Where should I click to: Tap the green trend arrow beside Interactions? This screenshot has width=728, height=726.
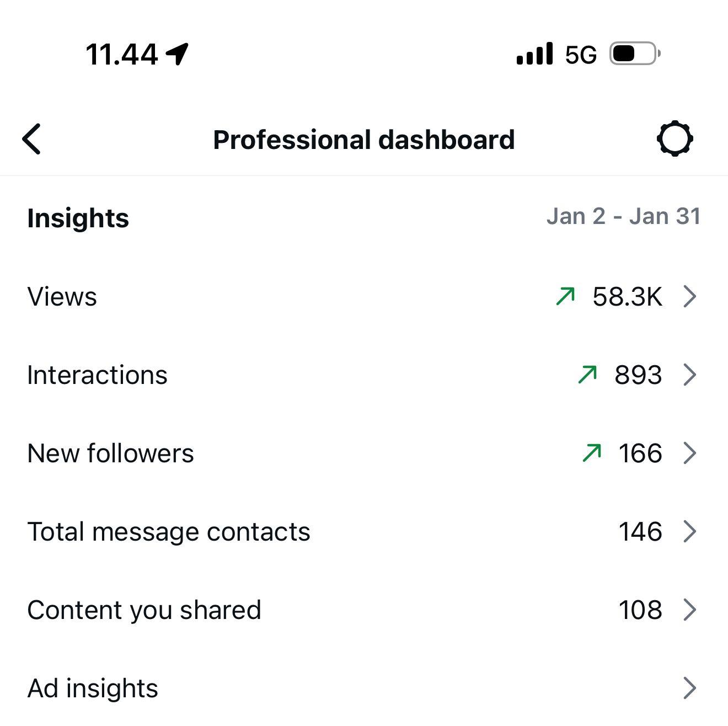pyautogui.click(x=587, y=375)
